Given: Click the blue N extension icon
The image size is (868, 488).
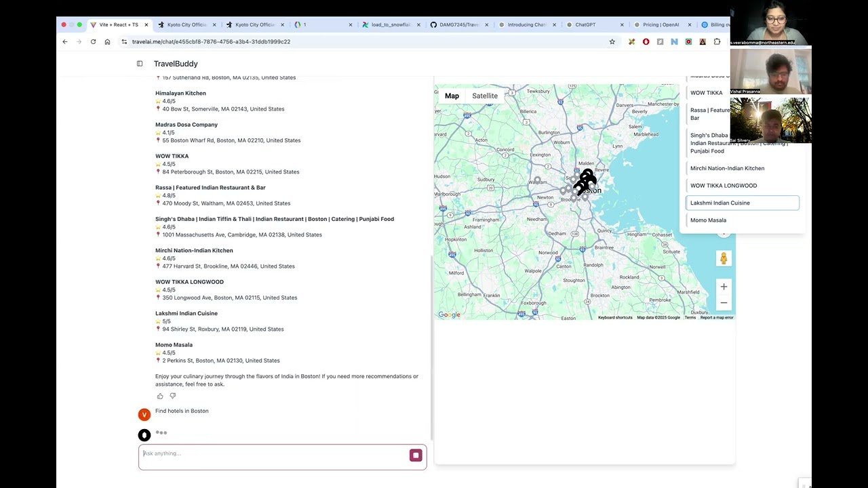Looking at the screenshot, I should click(x=674, y=41).
